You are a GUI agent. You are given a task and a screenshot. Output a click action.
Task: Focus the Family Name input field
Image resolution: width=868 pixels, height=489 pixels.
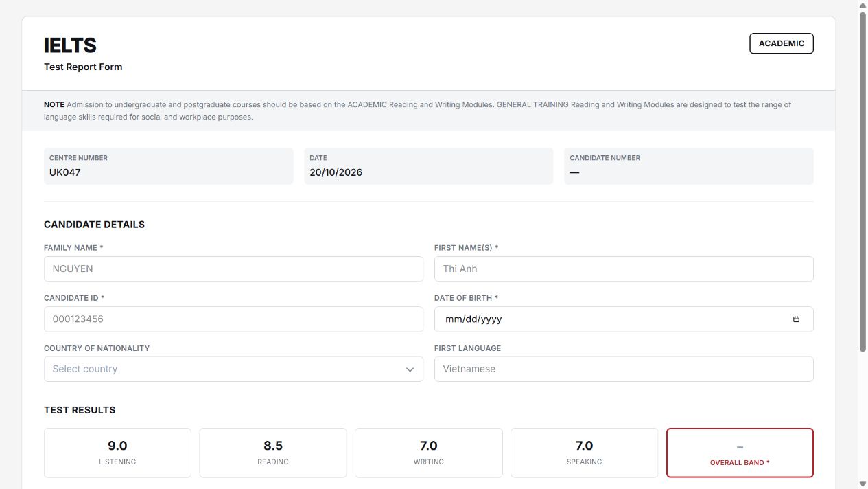pos(233,269)
